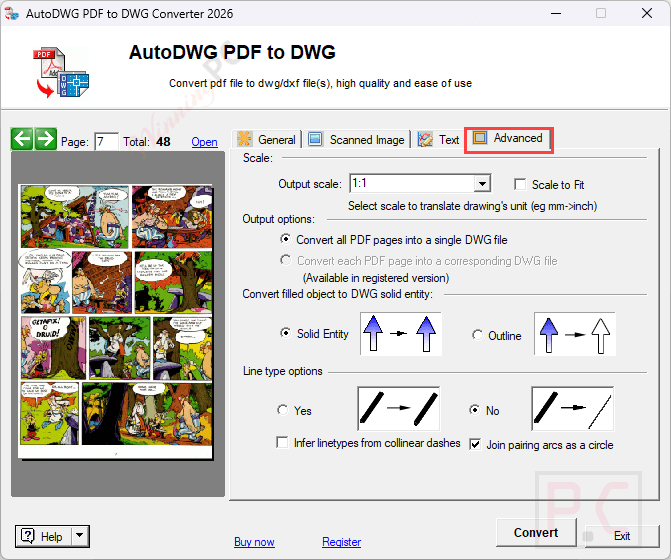
Task: Switch to the Text tab
Action: [438, 139]
